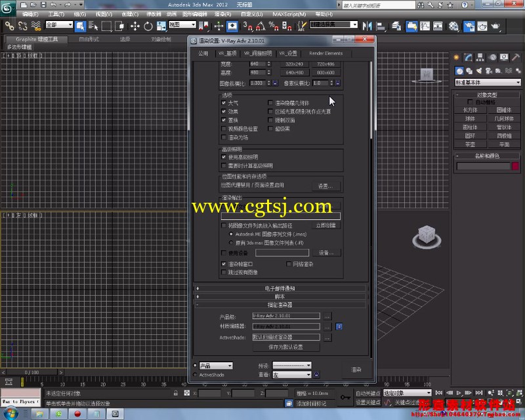Viewport: 525px width, 420px height.
Task: Click the Mirror tool icon
Action: [x=367, y=26]
